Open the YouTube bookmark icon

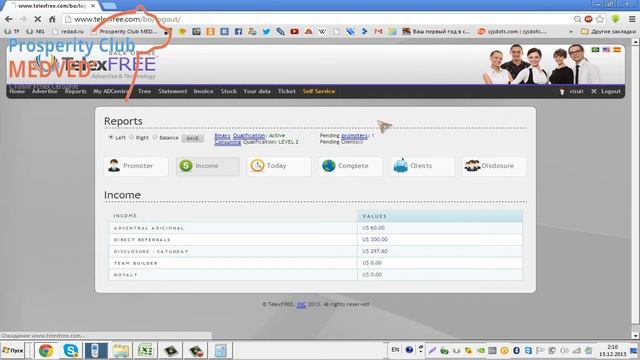(x=294, y=31)
